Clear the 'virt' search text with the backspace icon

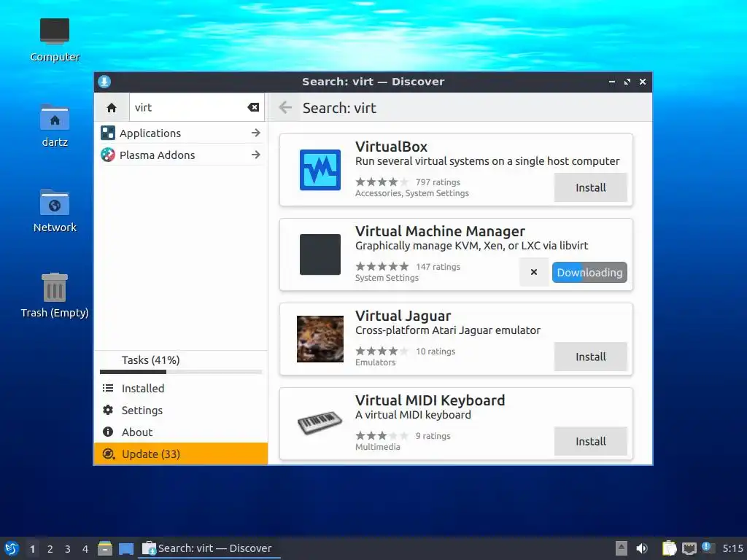click(253, 108)
